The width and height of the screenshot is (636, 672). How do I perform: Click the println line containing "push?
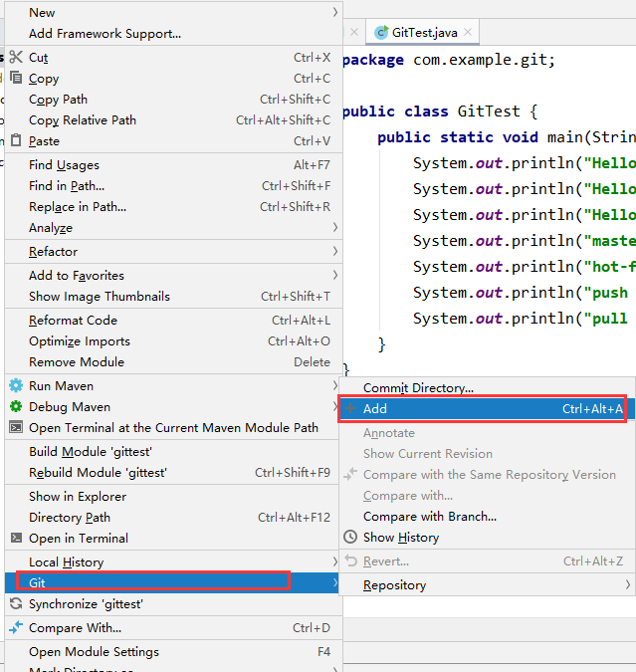point(520,293)
